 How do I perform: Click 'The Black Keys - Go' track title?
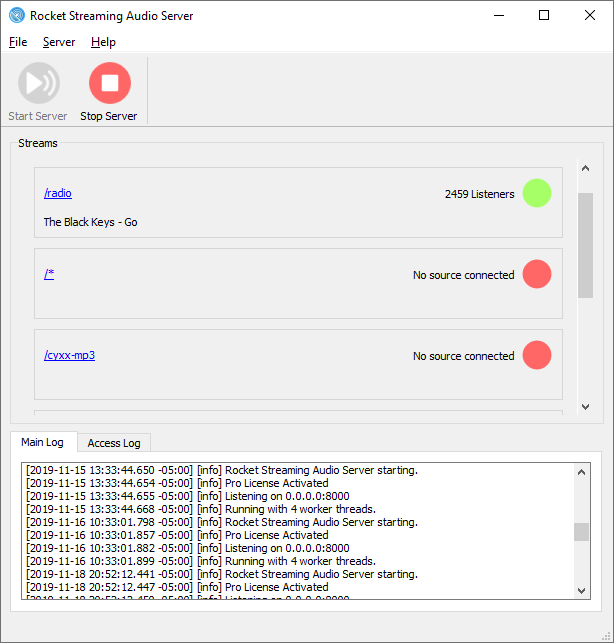91,222
